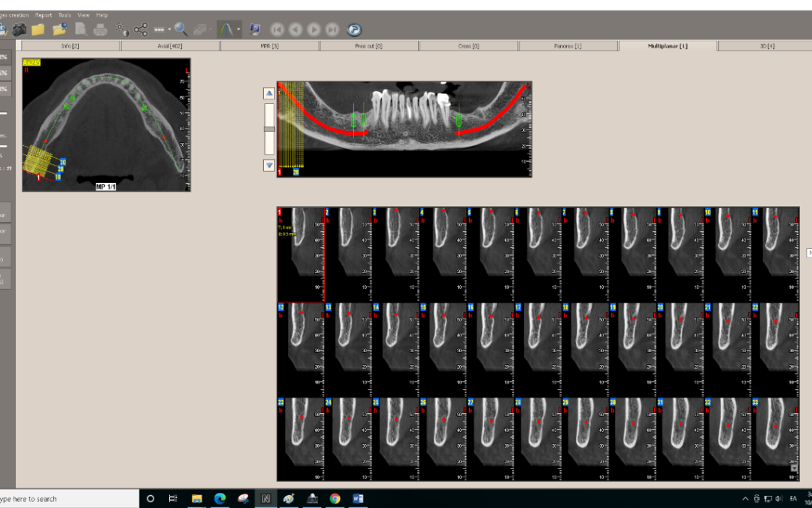This screenshot has width=812, height=508.
Task: Open the Tools menu
Action: click(x=65, y=15)
